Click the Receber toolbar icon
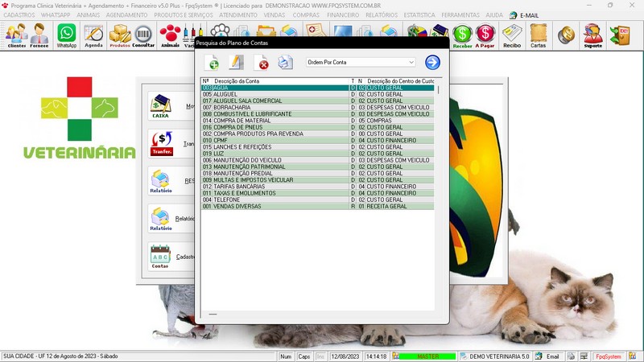Image resolution: width=644 pixels, height=362 pixels. tap(462, 35)
